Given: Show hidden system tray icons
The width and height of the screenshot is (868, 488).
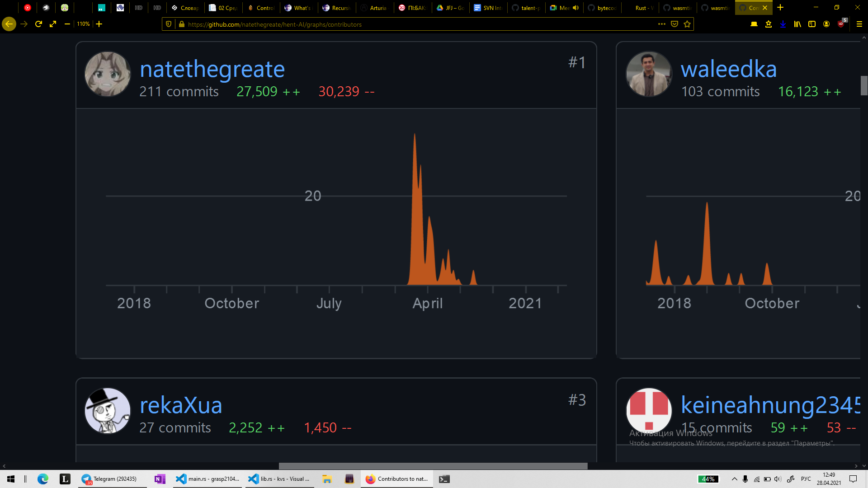Looking at the screenshot, I should (734, 479).
